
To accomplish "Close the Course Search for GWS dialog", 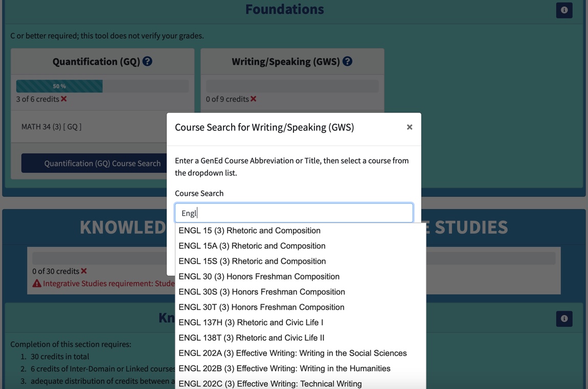I will click(x=409, y=127).
